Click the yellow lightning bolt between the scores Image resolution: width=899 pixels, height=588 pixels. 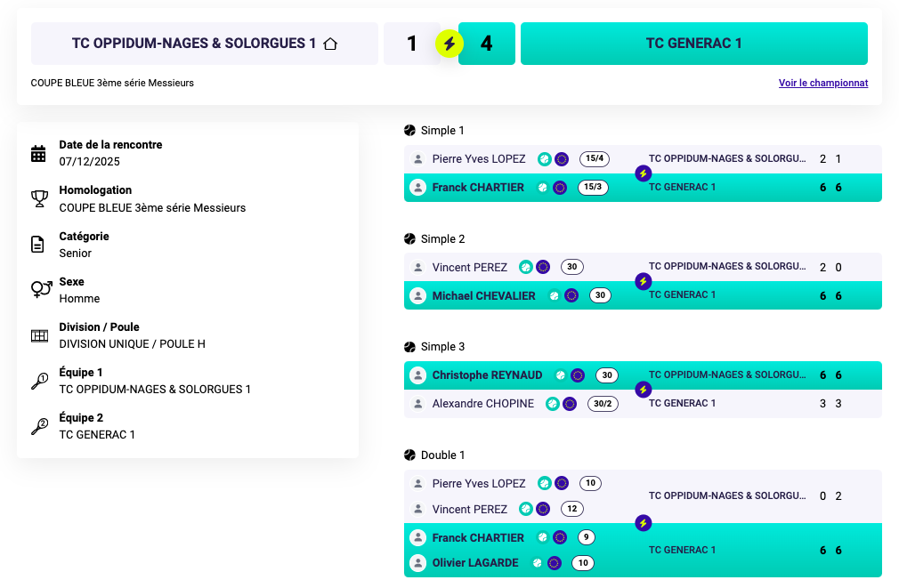(449, 44)
